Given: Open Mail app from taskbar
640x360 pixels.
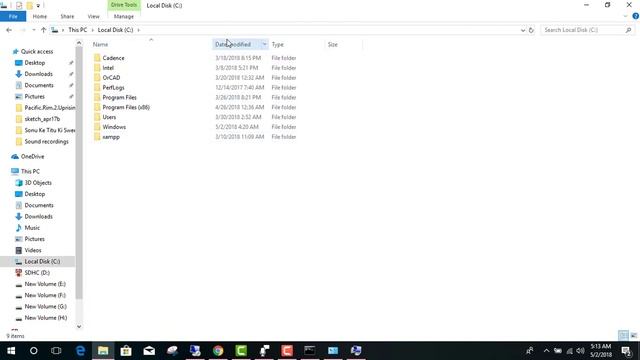Looking at the screenshot, I should click(149, 351).
